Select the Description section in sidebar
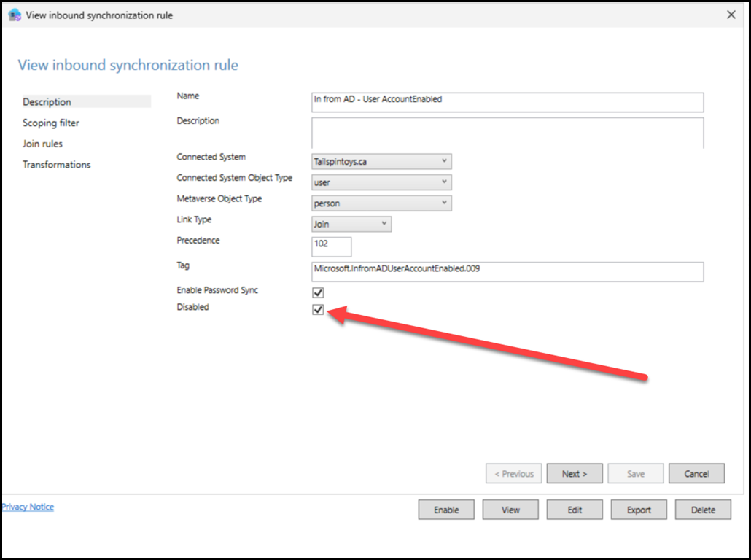Viewport: 751px width, 560px height. (47, 102)
